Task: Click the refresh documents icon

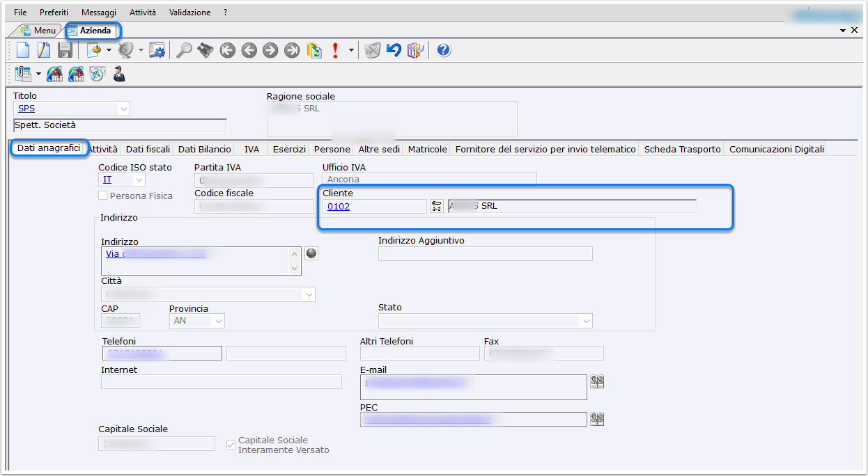Action: click(314, 50)
